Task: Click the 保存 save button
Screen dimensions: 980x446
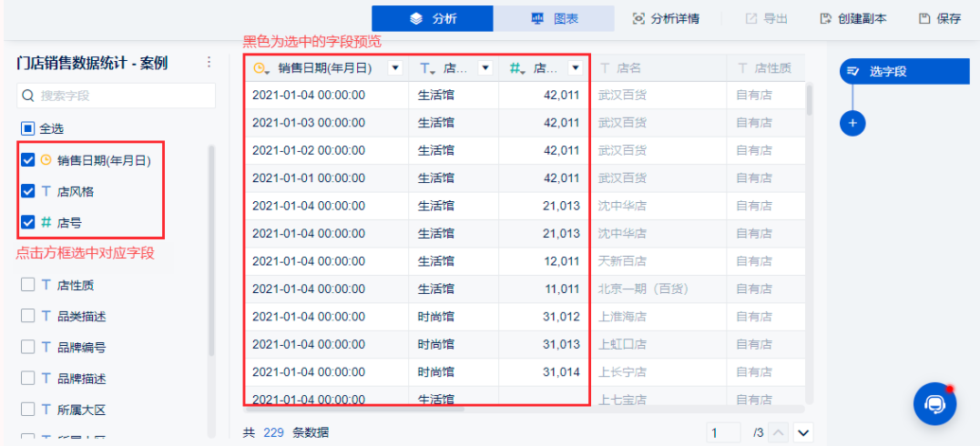Action: pos(939,19)
